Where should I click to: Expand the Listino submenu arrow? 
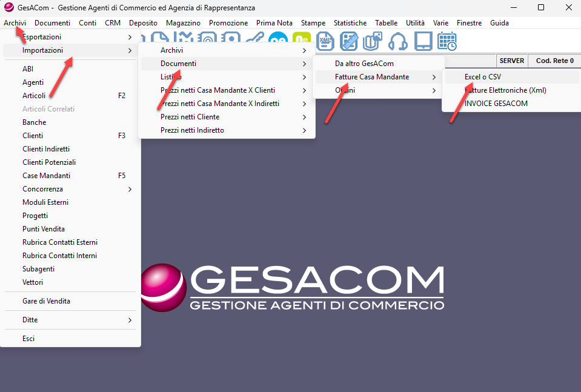[x=304, y=77]
